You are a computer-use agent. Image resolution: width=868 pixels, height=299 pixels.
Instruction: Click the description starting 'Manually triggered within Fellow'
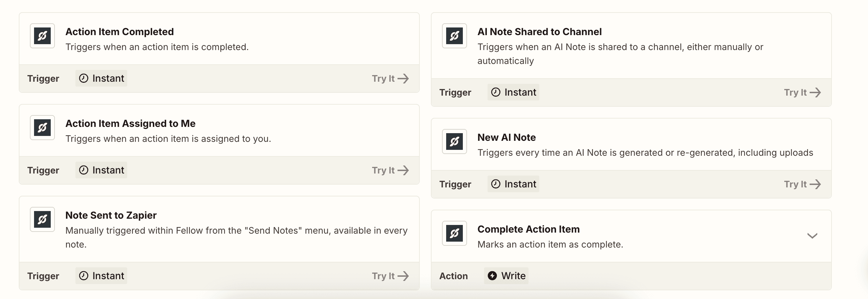point(236,237)
